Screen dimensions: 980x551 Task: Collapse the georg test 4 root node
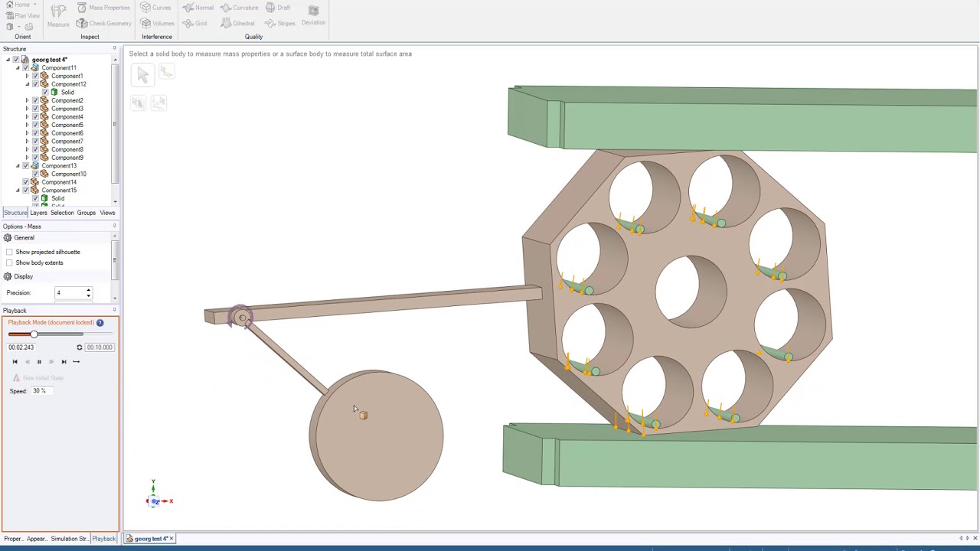[x=8, y=60]
